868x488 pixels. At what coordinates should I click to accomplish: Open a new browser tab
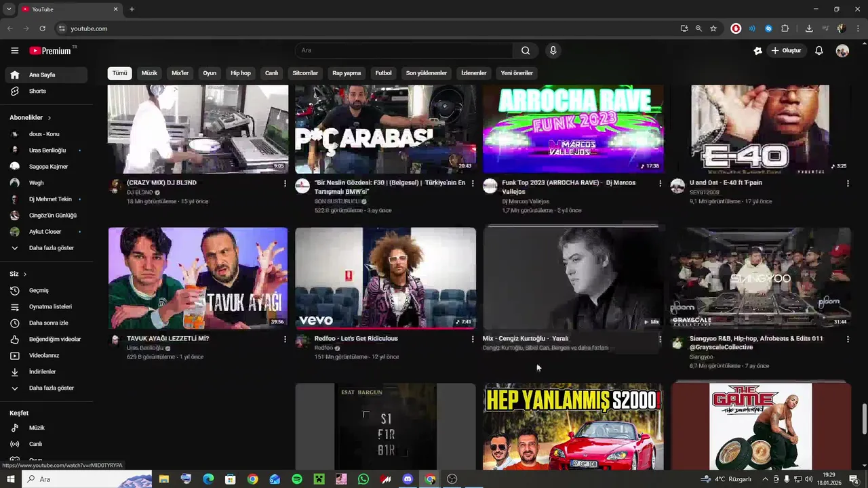pyautogui.click(x=132, y=9)
